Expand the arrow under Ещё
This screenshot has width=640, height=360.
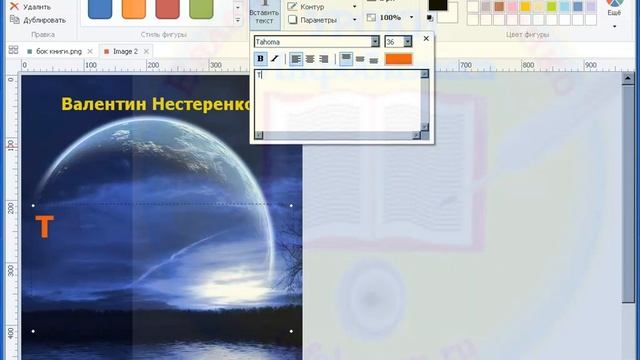click(x=614, y=27)
